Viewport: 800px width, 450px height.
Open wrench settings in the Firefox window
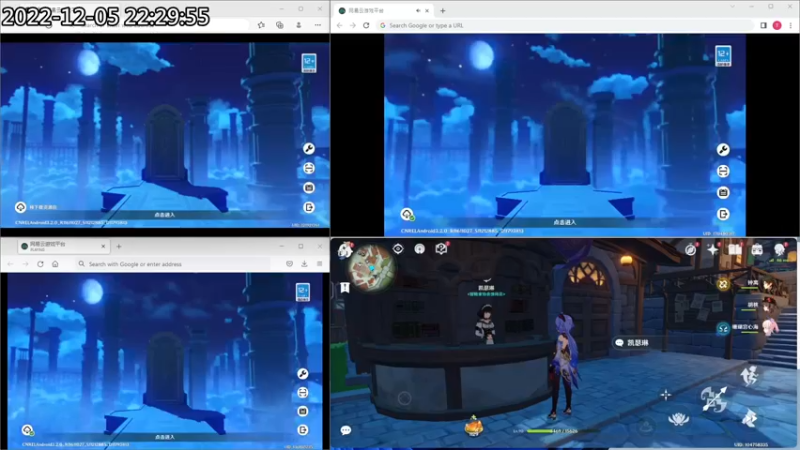[303, 373]
